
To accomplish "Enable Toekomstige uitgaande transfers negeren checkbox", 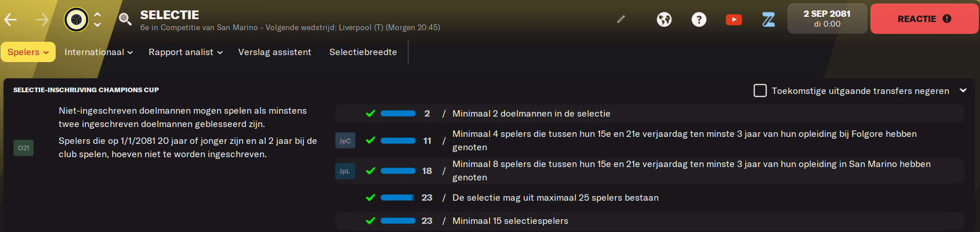I will (x=760, y=90).
